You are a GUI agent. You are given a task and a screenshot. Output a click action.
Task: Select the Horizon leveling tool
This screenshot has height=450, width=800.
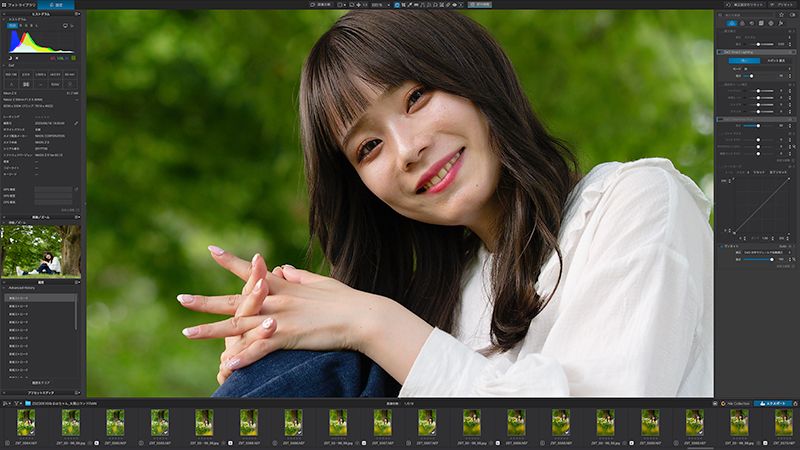pos(416,5)
